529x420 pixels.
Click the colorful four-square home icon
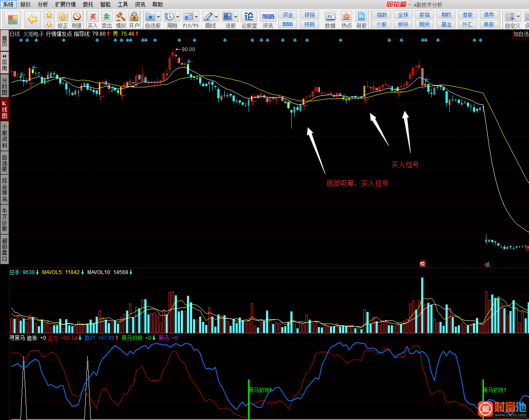tap(13, 20)
